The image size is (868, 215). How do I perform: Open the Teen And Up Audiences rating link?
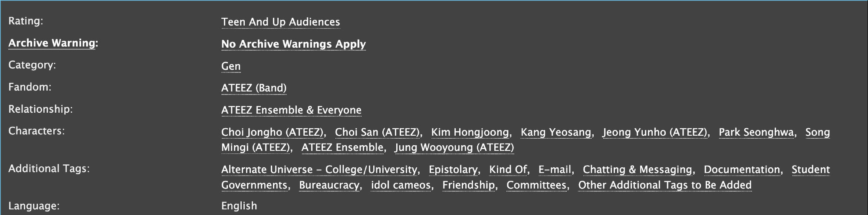coord(280,22)
